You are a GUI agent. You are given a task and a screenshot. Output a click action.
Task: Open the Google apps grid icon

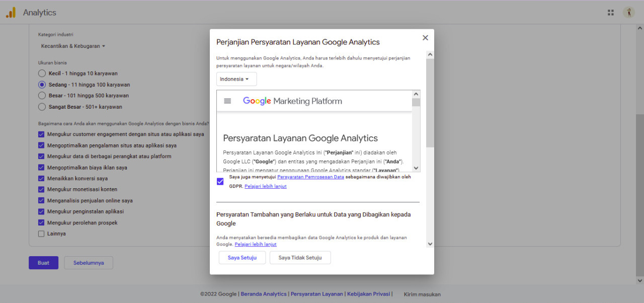(611, 13)
